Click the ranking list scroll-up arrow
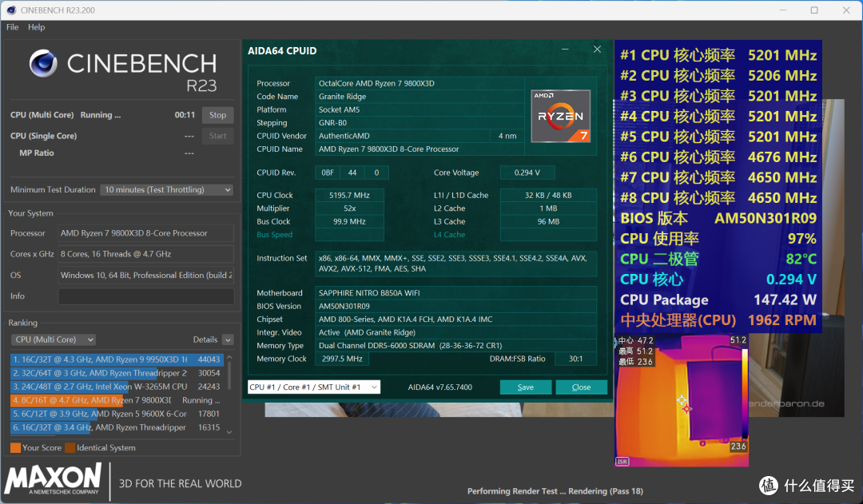Image resolution: width=863 pixels, height=504 pixels. click(x=229, y=358)
